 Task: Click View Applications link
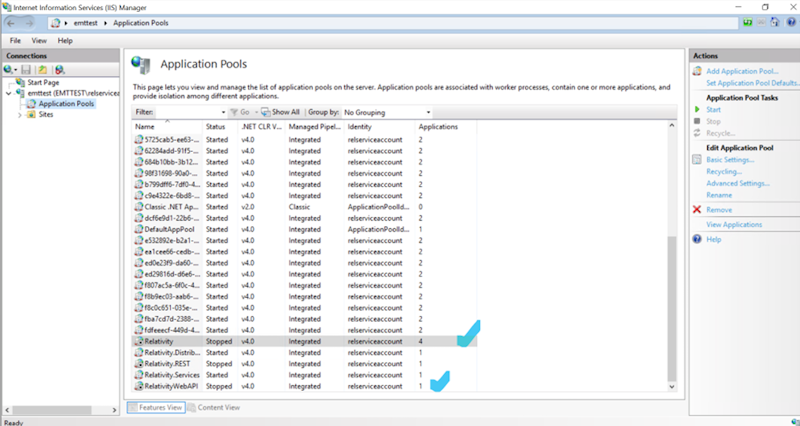(734, 224)
